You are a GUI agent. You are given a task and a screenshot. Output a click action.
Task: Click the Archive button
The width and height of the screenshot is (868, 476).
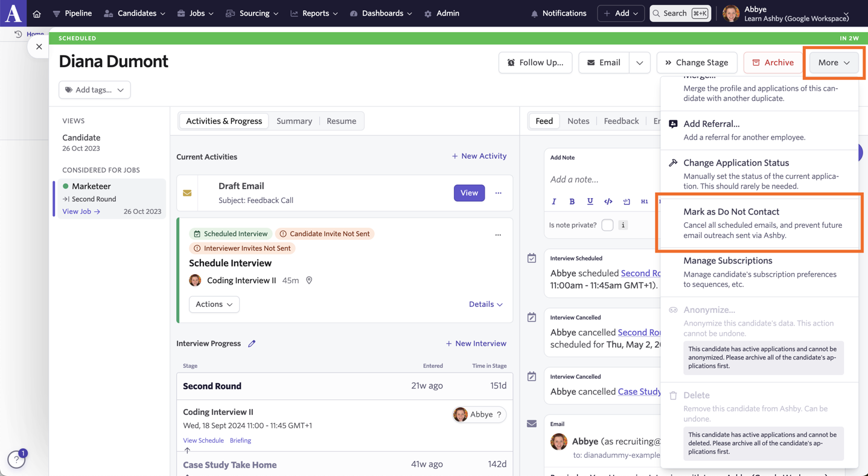tap(773, 62)
